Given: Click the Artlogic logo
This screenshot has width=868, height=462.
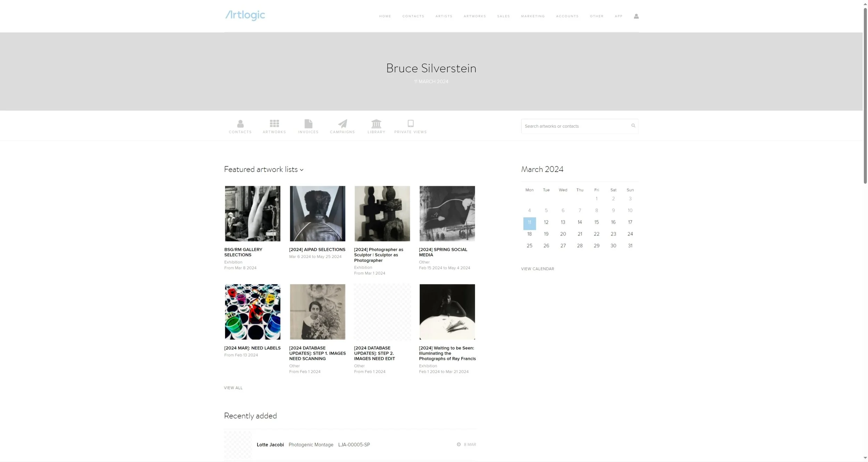Looking at the screenshot, I should tap(245, 15).
